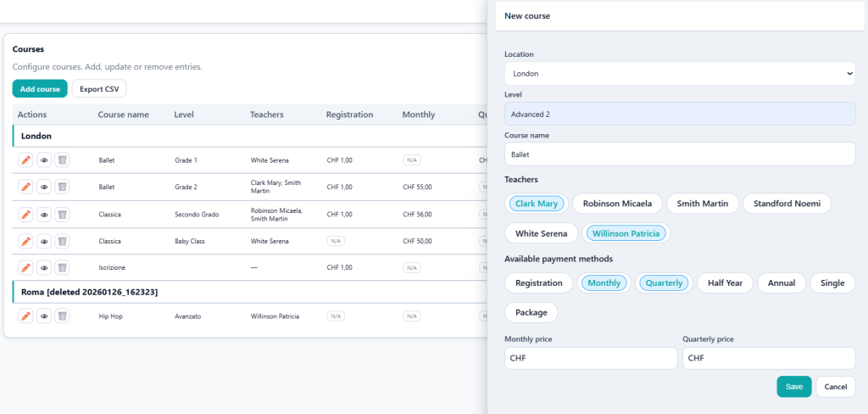
Task: Click the CHF 50,00 monthly price cell
Action: (x=417, y=241)
